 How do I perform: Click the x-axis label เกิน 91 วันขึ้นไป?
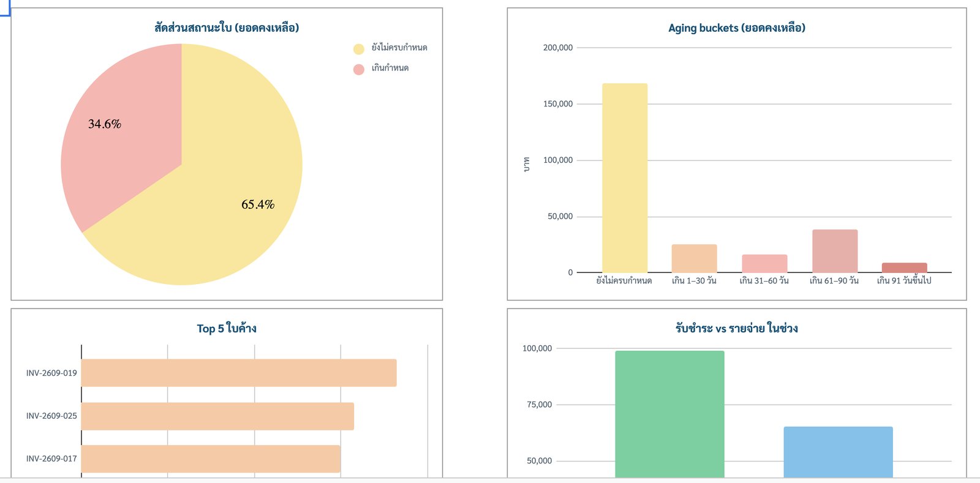point(904,280)
